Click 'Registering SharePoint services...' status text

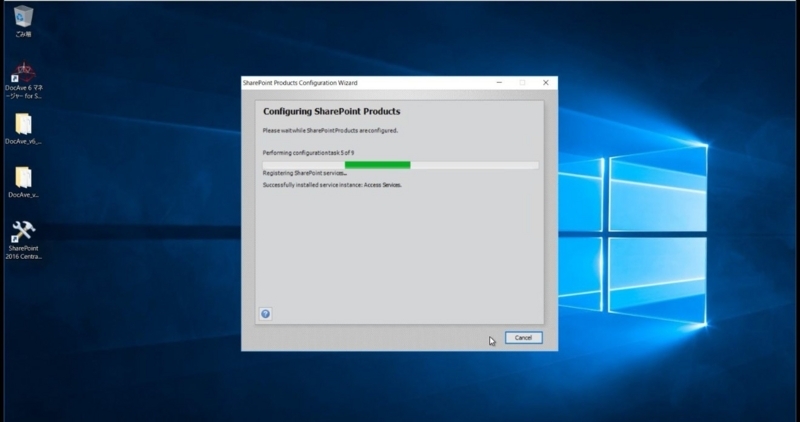305,173
